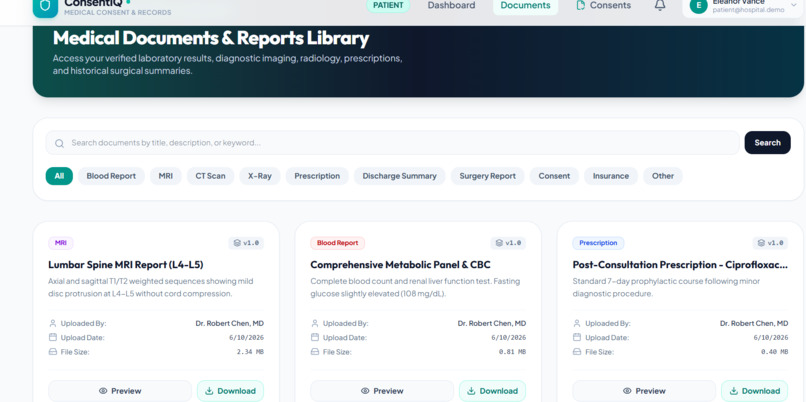Click the file size icon on Lumbar Spine card
This screenshot has width=806, height=402.
52,352
